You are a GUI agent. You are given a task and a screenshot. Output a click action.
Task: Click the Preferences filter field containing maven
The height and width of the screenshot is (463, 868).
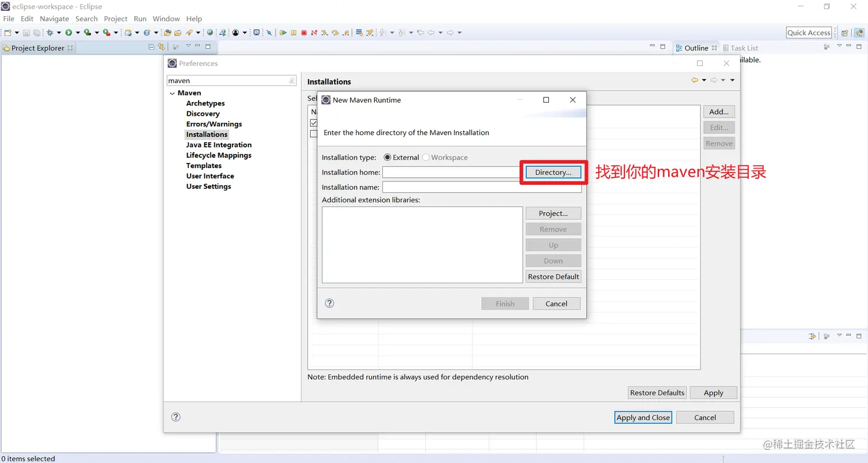(231, 81)
